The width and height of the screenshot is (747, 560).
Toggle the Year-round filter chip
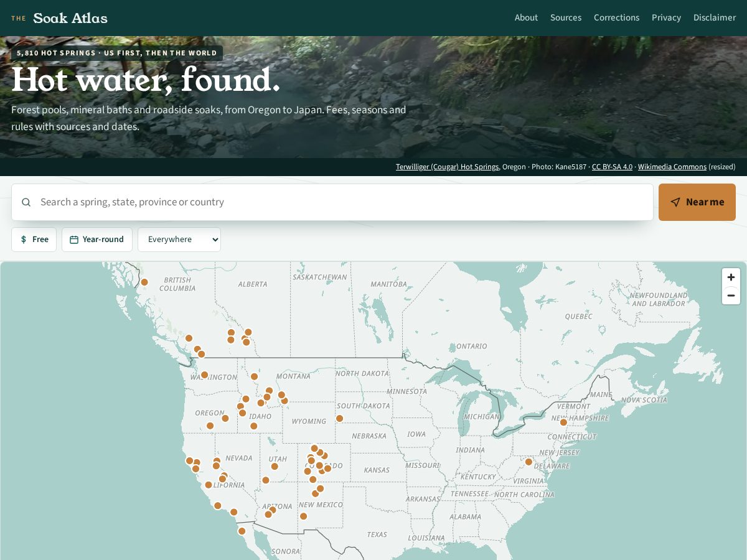(x=97, y=240)
